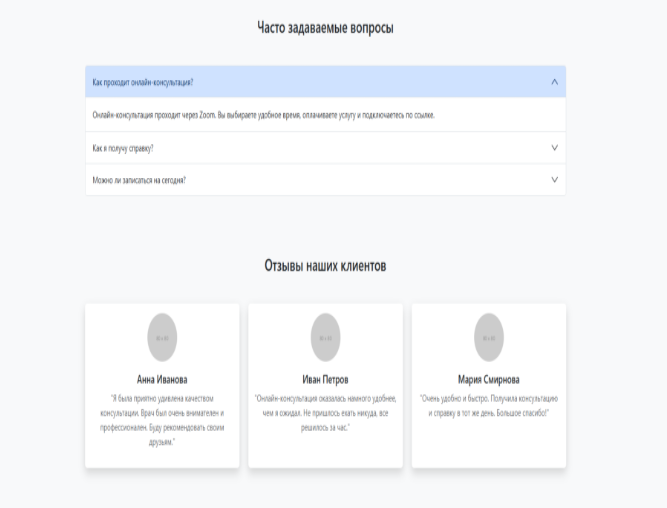Click Мария Смирнова's review text

click(489, 405)
